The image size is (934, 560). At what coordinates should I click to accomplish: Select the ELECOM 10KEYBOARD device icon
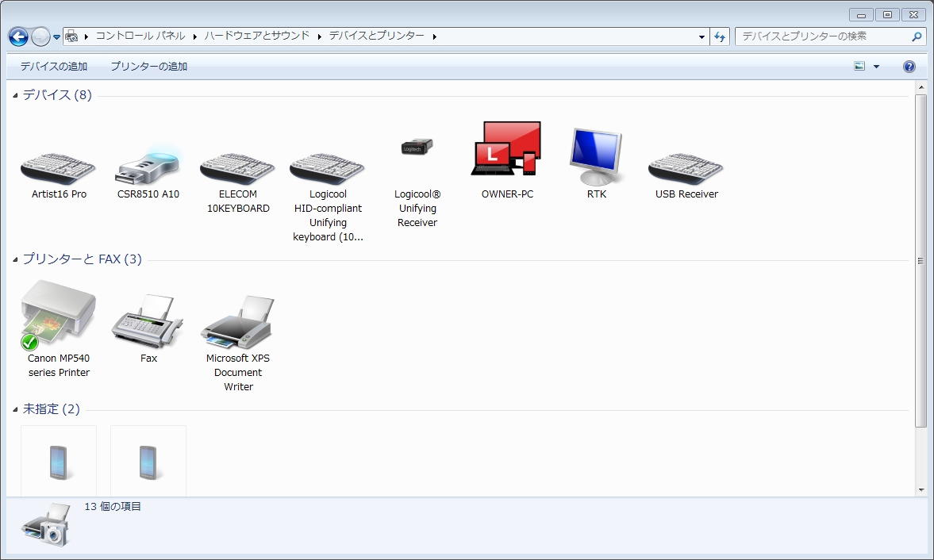[x=238, y=169]
